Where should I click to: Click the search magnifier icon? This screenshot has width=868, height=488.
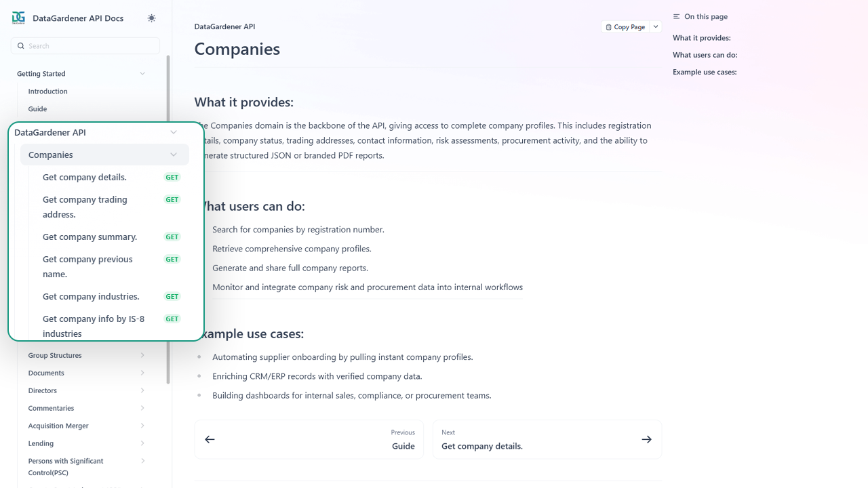pyautogui.click(x=21, y=46)
